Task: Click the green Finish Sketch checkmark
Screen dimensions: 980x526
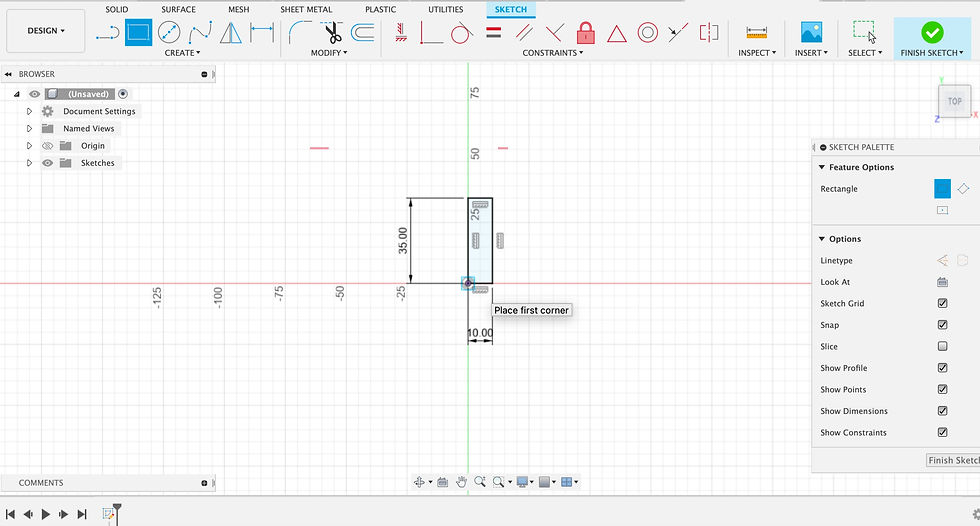Action: click(x=932, y=32)
